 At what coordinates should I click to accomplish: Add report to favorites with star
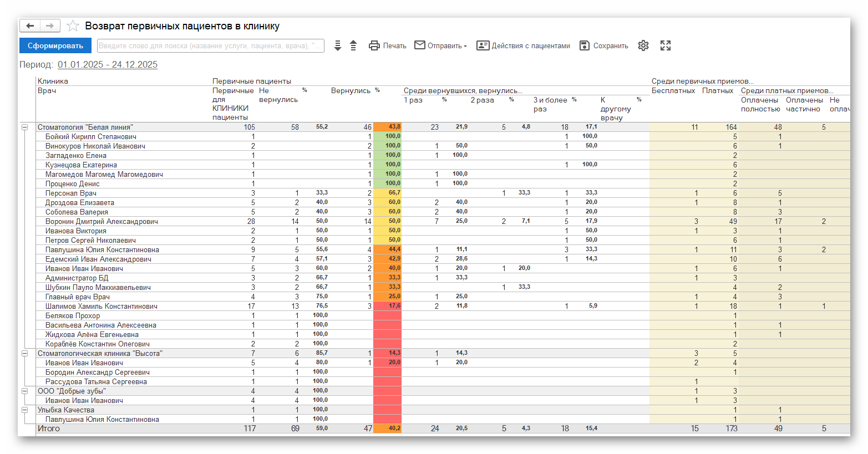73,26
